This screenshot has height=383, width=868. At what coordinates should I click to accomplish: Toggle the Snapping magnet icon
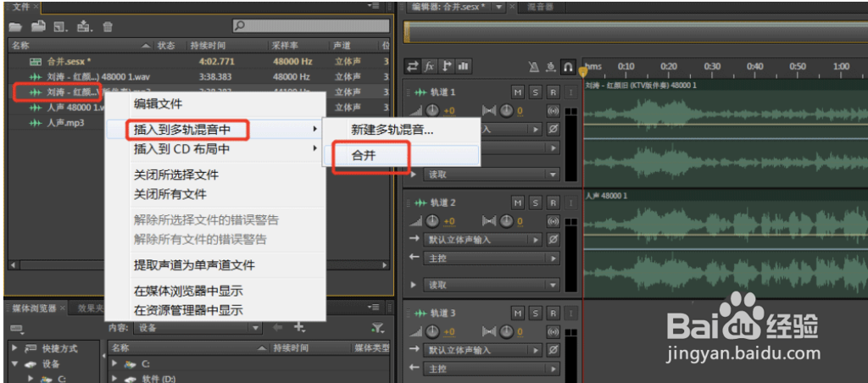pos(567,67)
